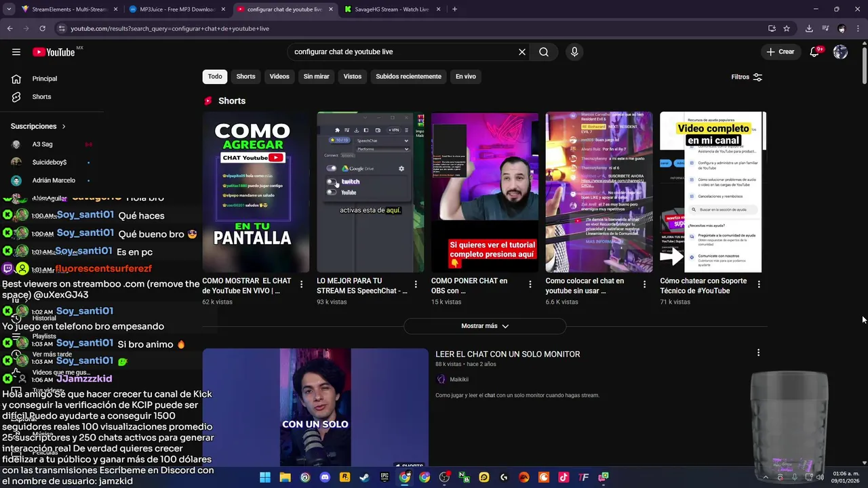Play the SpeechChat short thumbnail
This screenshot has width=868, height=488.
pos(370,192)
